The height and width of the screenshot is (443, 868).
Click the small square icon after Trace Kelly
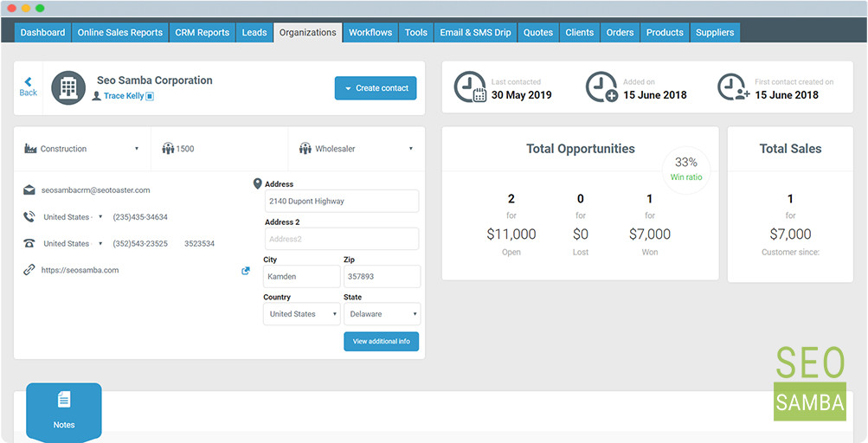click(x=150, y=96)
